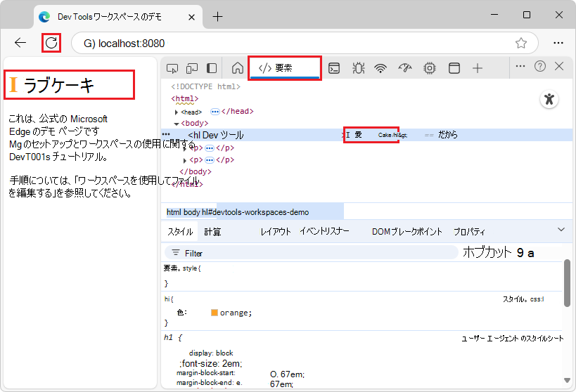This screenshot has height=392, width=576.
Task: Switch to the DOMブレークポイント tab
Action: coord(407,232)
